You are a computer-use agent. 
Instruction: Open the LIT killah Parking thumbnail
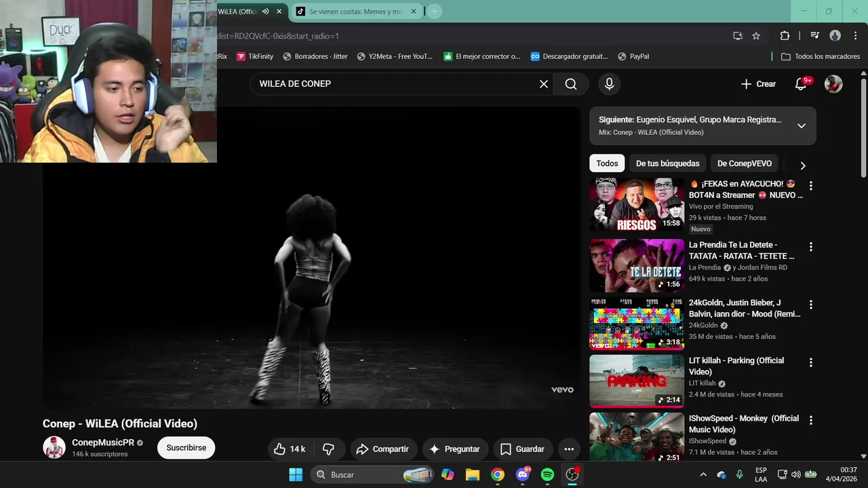(637, 382)
